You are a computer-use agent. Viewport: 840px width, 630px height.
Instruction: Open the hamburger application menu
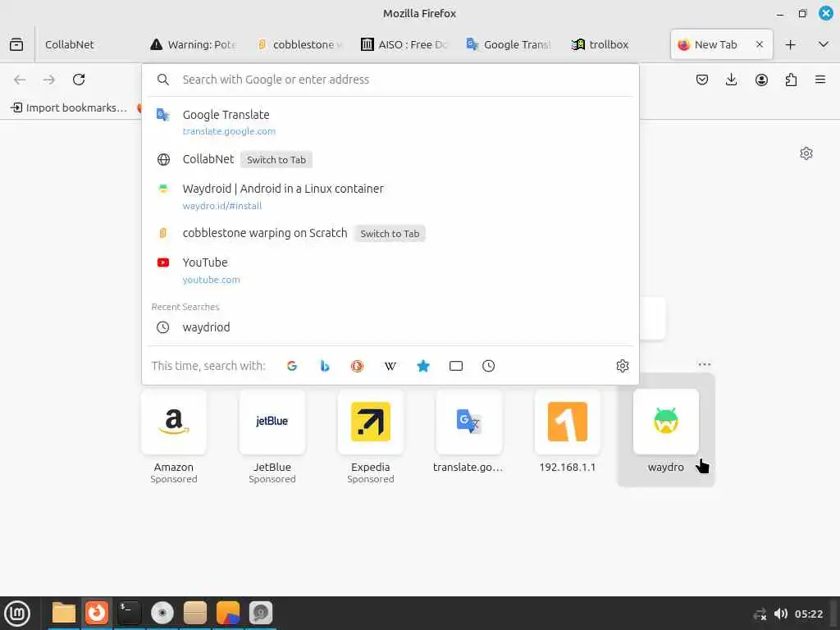coord(820,80)
